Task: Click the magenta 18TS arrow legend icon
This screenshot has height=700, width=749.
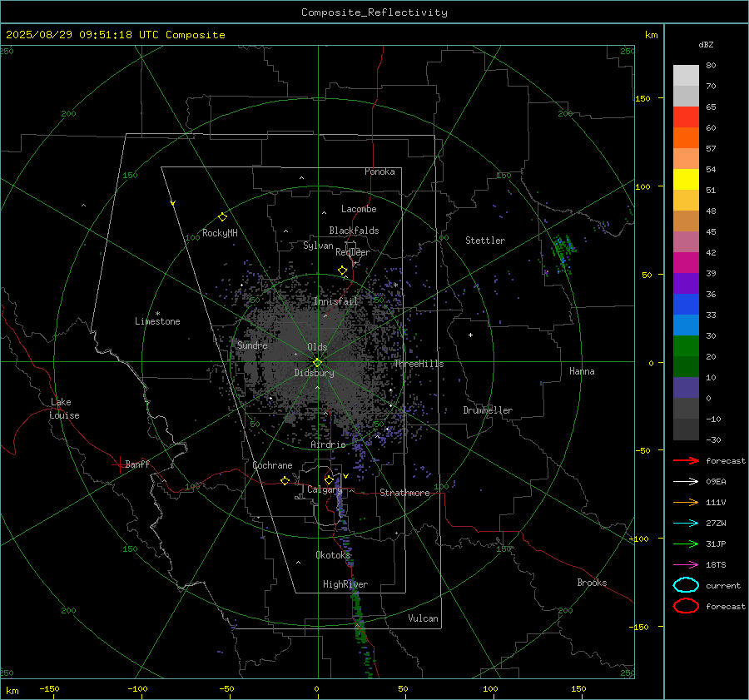Action: coord(686,565)
